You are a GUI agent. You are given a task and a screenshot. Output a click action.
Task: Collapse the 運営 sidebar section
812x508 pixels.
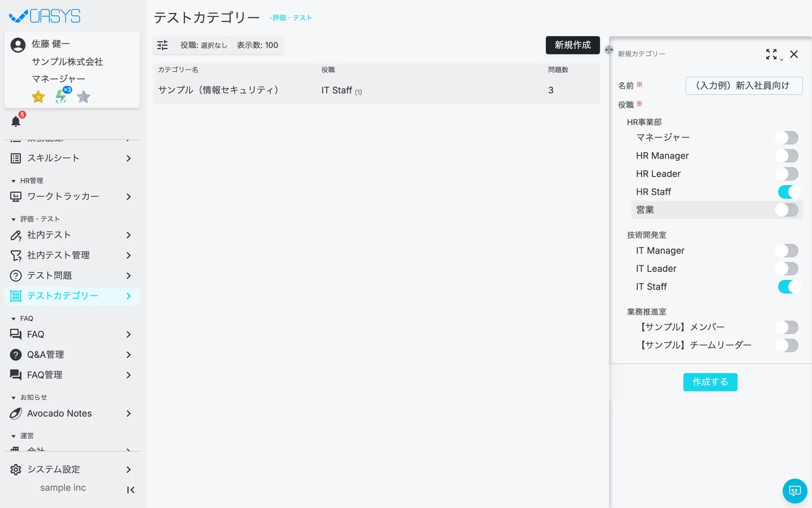[23, 436]
